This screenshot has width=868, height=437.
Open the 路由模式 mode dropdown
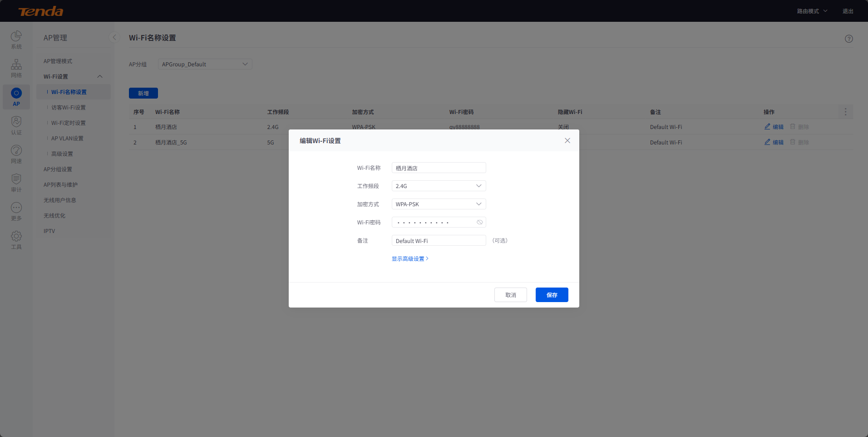click(812, 11)
